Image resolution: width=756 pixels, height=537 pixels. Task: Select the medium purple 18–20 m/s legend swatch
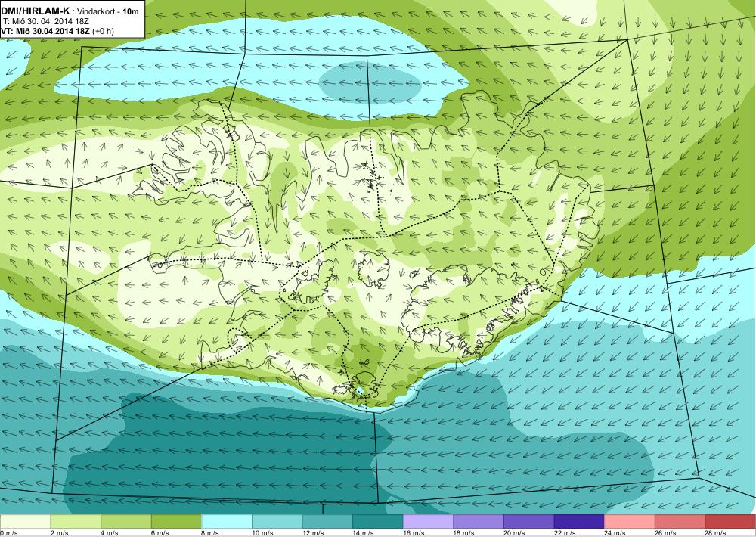coord(479,522)
